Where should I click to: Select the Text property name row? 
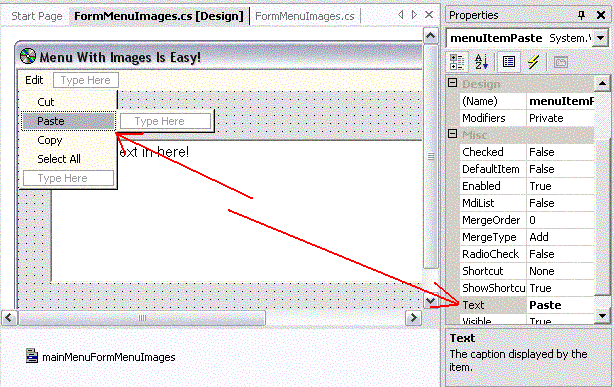point(493,305)
